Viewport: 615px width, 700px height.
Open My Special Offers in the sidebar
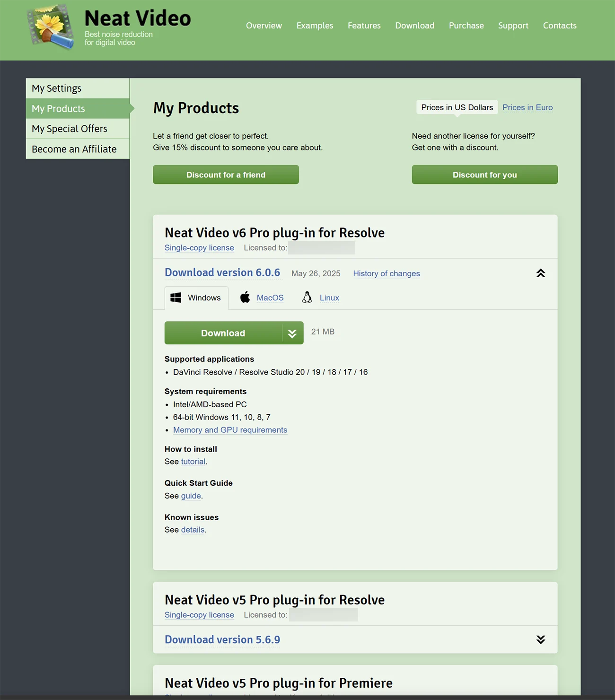click(78, 129)
